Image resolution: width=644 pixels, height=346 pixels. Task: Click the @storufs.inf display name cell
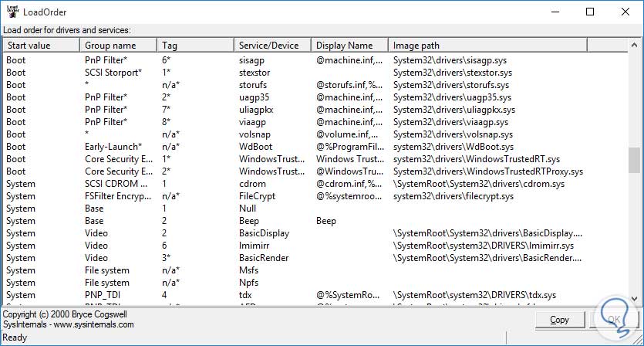pyautogui.click(x=349, y=85)
